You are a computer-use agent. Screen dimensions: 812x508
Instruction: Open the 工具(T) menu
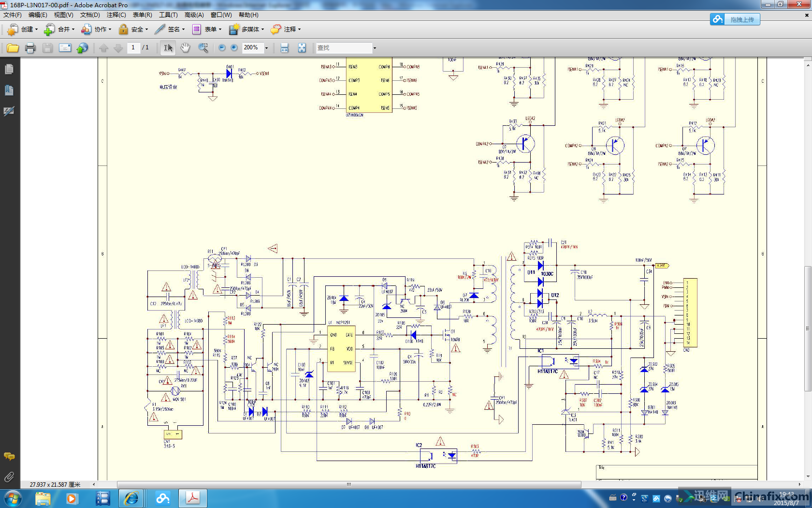[168, 15]
